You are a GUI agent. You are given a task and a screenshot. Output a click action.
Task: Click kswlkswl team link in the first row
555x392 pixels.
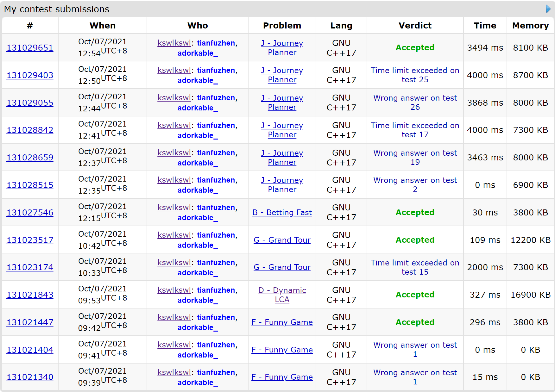[x=174, y=43]
